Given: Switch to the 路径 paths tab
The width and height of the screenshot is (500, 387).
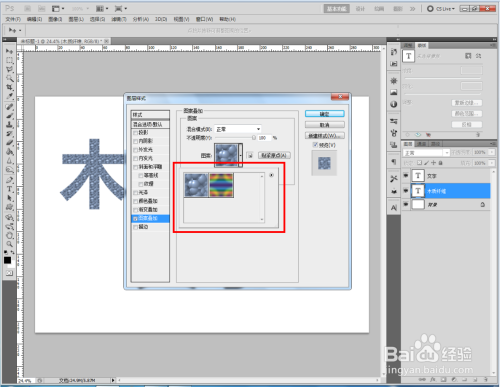Looking at the screenshot, I should pyautogui.click(x=435, y=144).
